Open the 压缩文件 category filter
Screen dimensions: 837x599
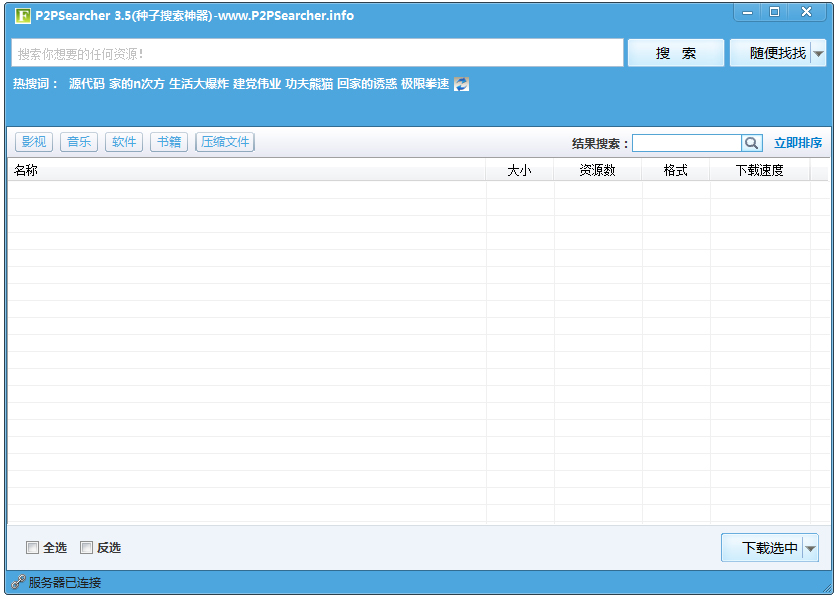pyautogui.click(x=225, y=141)
